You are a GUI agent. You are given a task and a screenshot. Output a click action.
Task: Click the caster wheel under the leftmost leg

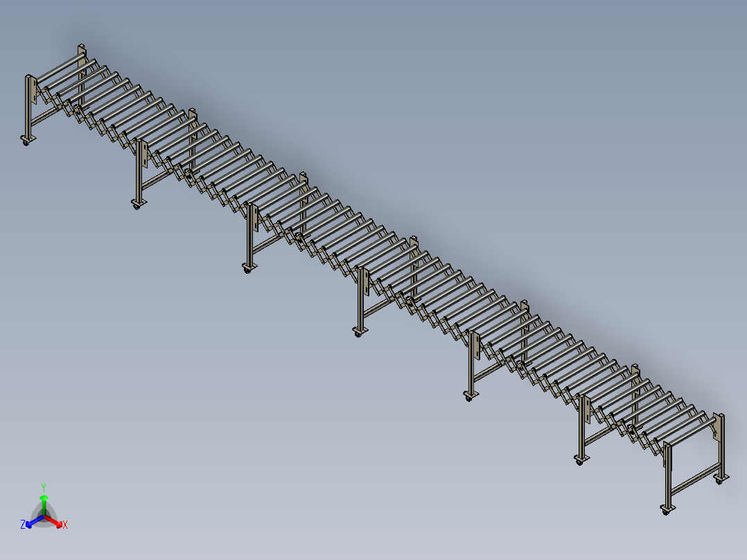pos(25,144)
